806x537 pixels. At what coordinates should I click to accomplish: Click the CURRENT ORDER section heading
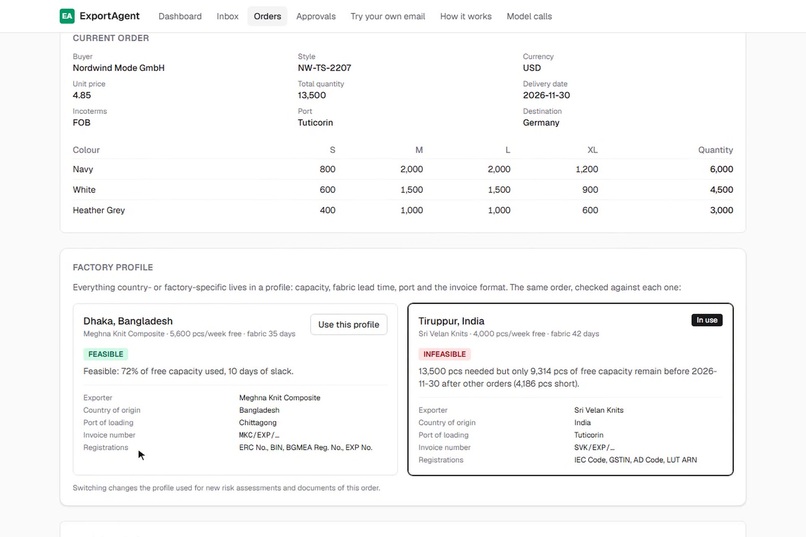[111, 38]
